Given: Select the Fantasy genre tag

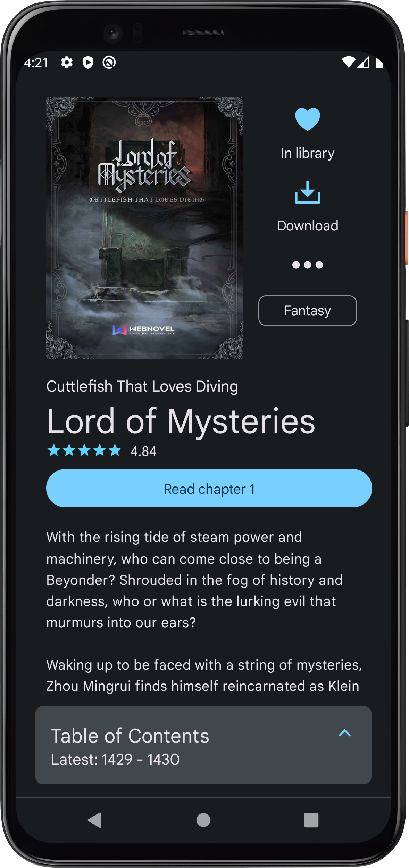Looking at the screenshot, I should [307, 311].
